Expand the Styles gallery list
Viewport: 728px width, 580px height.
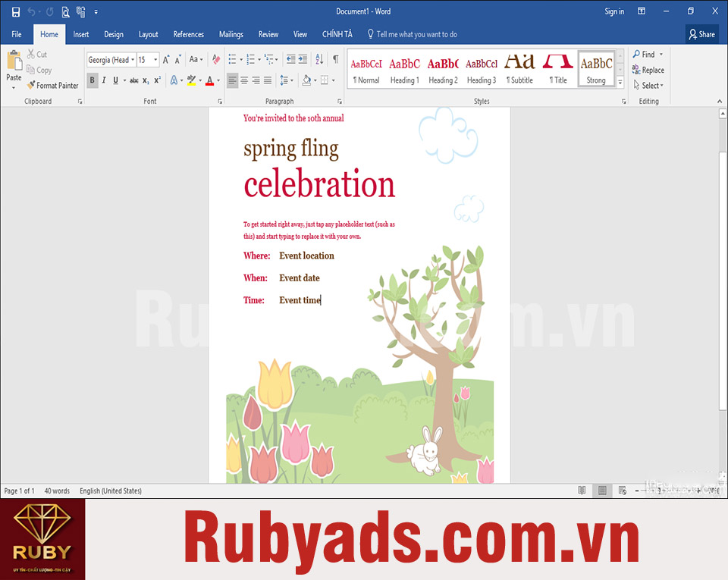tap(620, 83)
